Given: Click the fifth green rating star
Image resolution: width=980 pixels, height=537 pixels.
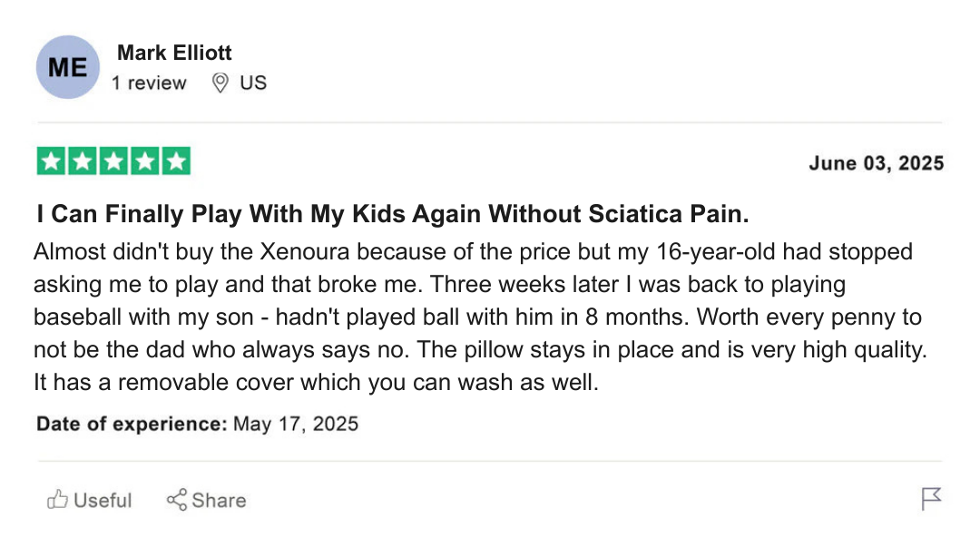Looking at the screenshot, I should (175, 161).
